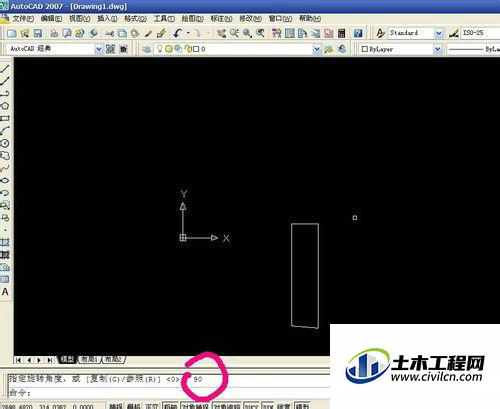This screenshot has width=500, height=409.
Task: Toggle 对象捕捉 object snap in status bar
Action: 195,406
